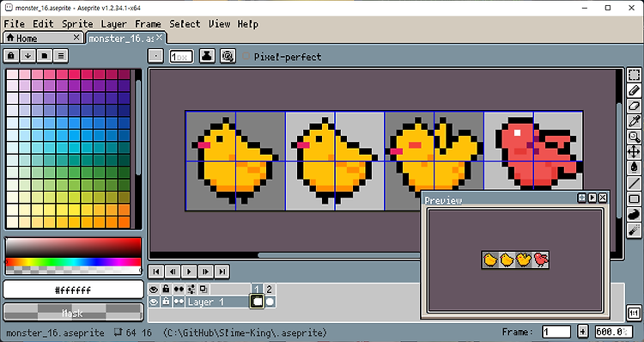Select the Pencil tool
Viewport: 644px width, 342px height.
pos(635,90)
